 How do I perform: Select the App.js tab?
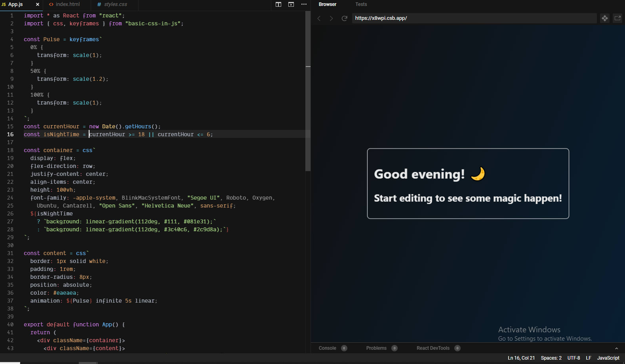[15, 4]
